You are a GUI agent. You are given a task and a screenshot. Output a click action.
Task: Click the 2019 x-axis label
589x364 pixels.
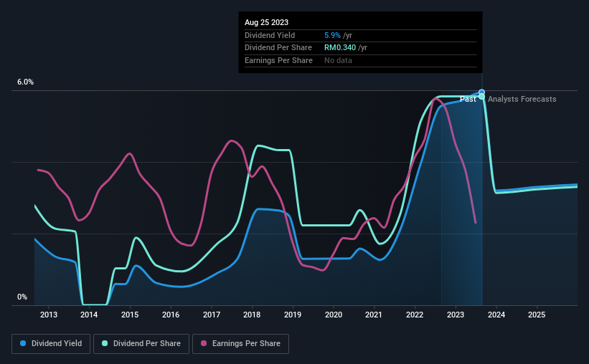click(x=293, y=315)
